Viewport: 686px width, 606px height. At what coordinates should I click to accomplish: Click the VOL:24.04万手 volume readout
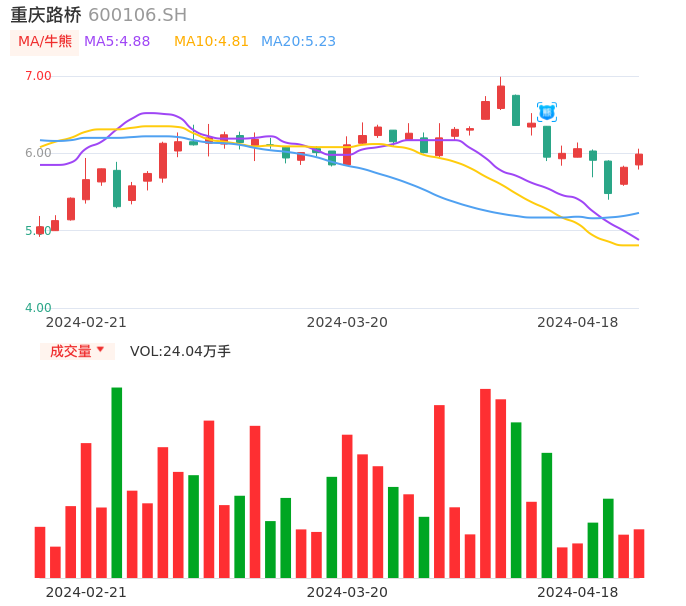(180, 351)
